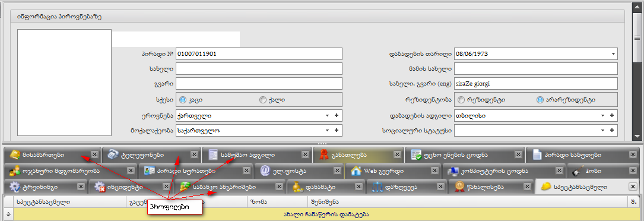644x221 pixels.
Task: Open the ეროვნება dropdown list
Action: coord(327,116)
